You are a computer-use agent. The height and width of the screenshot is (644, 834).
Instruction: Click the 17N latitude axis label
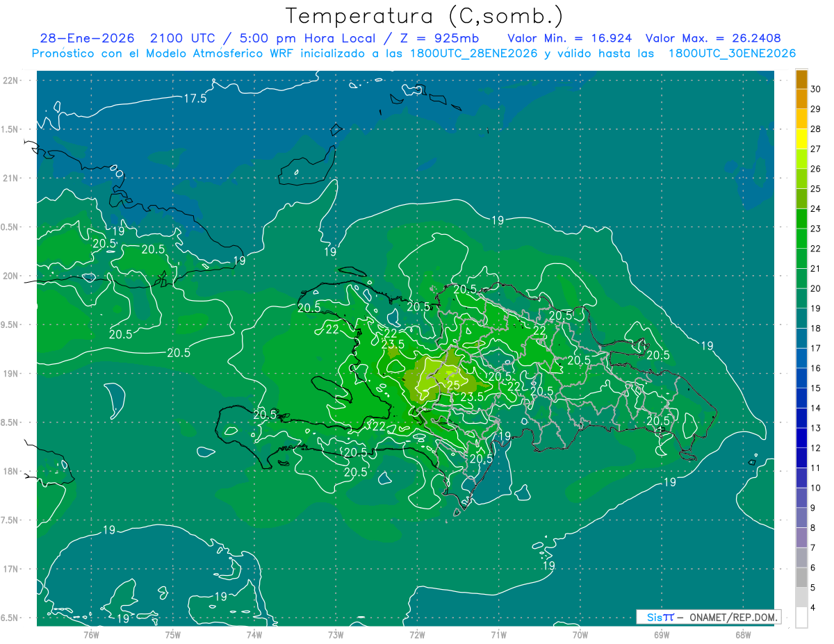(x=11, y=569)
